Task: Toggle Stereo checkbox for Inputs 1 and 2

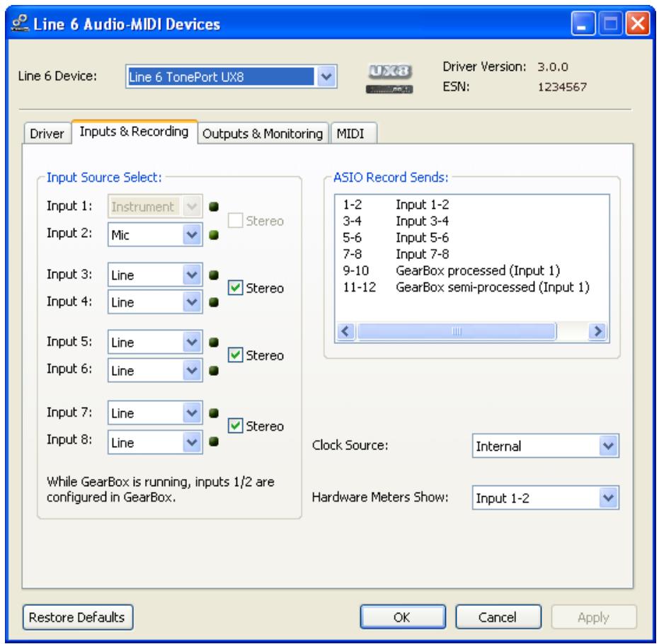Action: (235, 220)
